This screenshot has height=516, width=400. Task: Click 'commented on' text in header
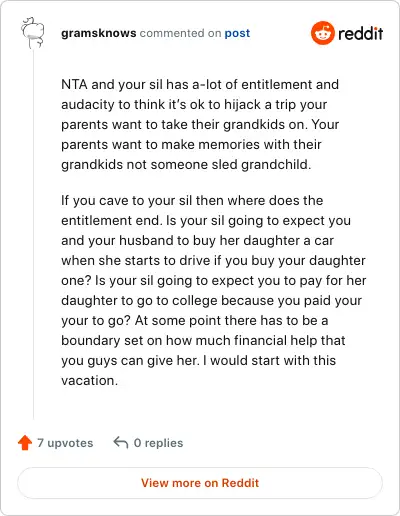(180, 33)
